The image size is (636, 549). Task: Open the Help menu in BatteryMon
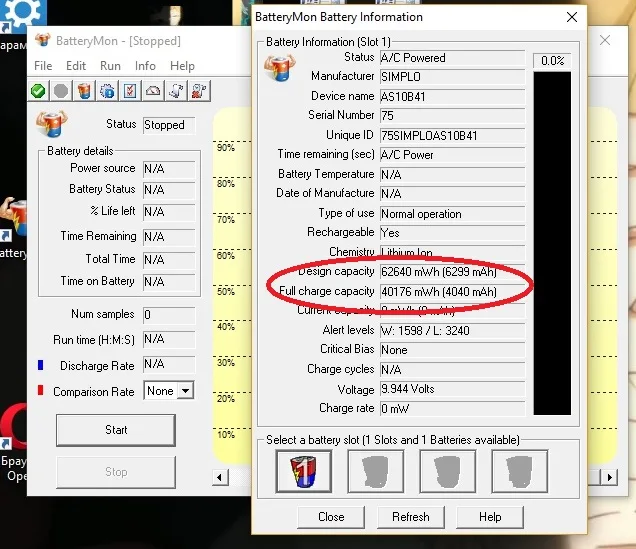tap(182, 66)
